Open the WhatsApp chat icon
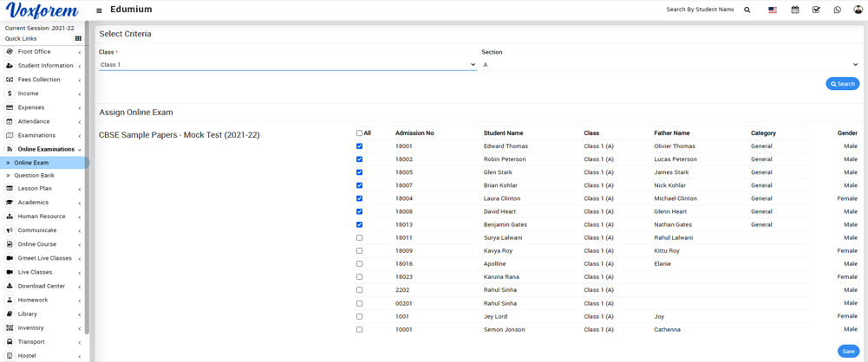 [837, 10]
